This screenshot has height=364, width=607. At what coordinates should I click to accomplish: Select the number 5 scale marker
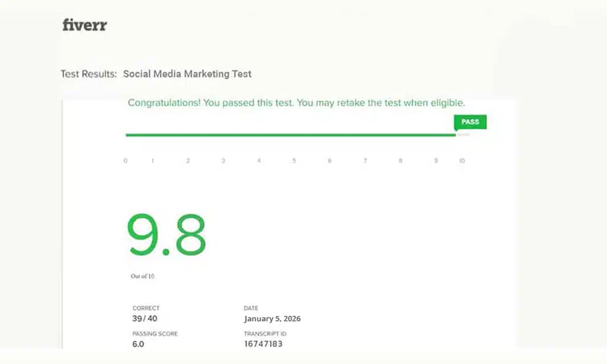pyautogui.click(x=294, y=160)
